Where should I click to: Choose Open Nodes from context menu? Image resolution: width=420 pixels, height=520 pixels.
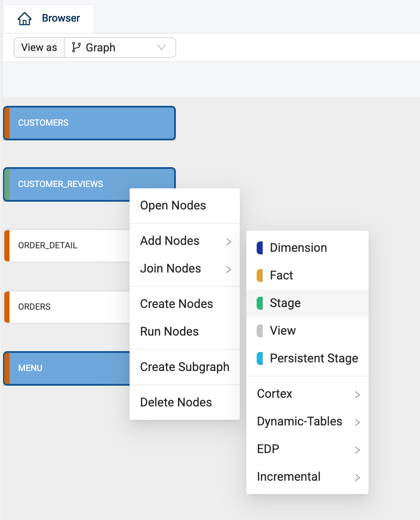[173, 206]
